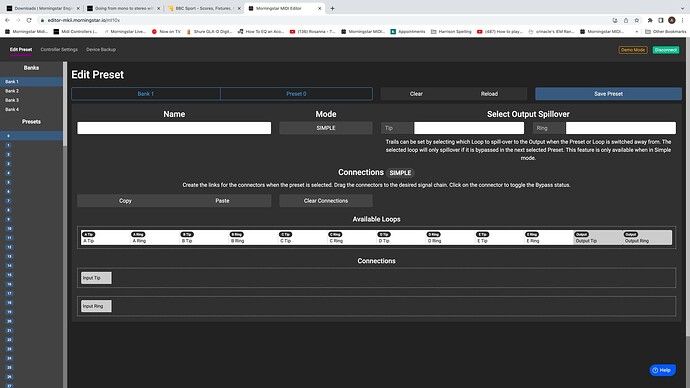Open the Preset 0 selector
The image size is (690, 388).
pyautogui.click(x=296, y=94)
